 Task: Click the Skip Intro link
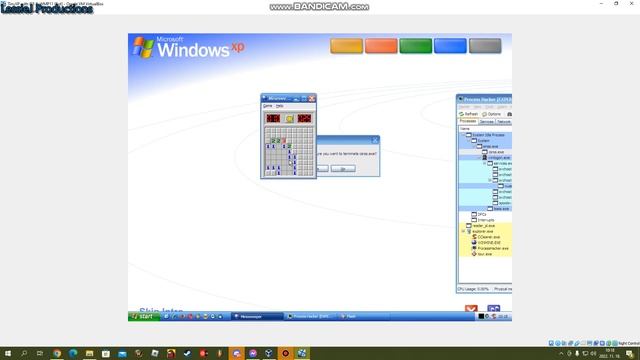click(161, 310)
